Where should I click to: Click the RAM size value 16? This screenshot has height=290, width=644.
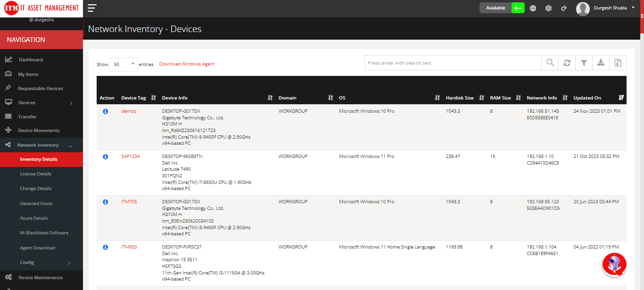(493, 157)
